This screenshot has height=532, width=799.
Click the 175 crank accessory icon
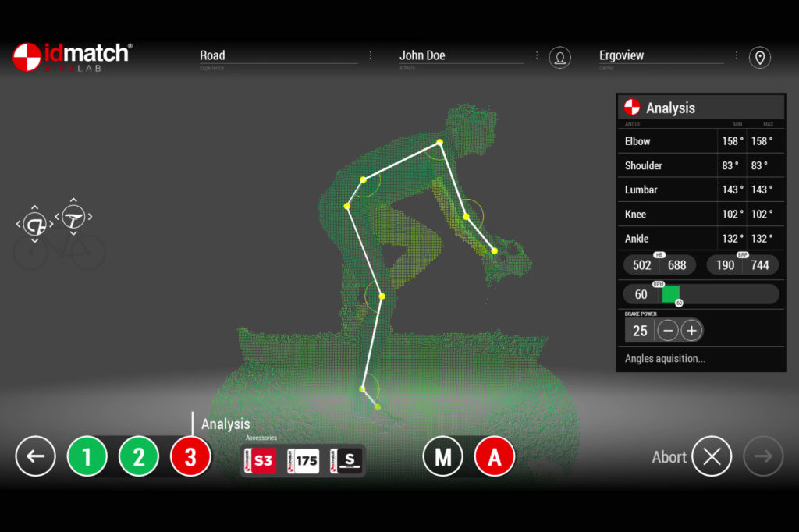304,461
